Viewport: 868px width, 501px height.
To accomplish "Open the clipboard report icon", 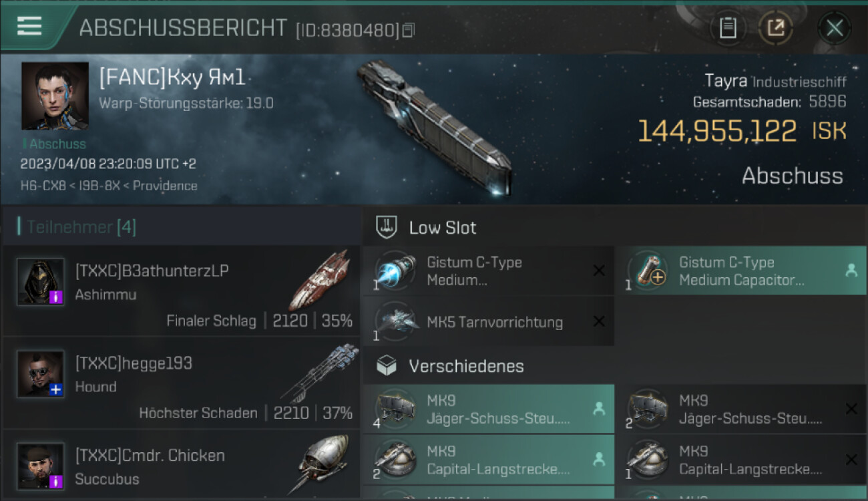I will [728, 28].
